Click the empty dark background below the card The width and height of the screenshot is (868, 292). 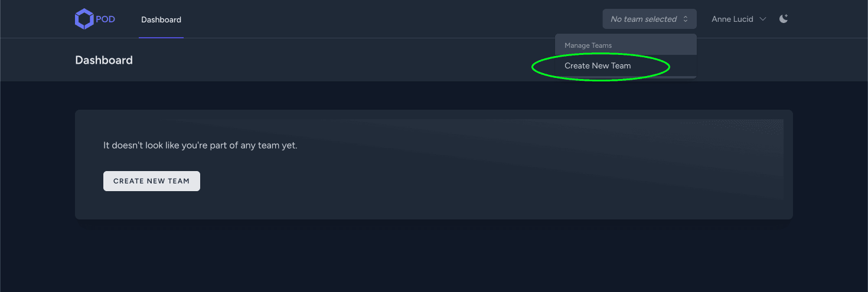tap(434, 257)
